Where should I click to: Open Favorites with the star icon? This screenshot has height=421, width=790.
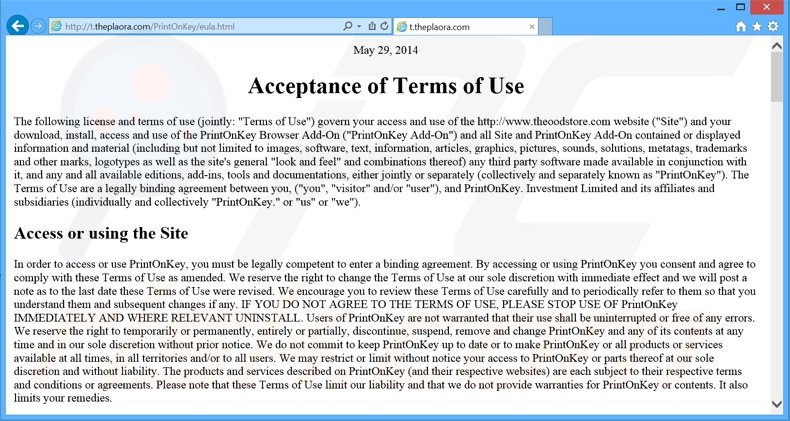pos(757,27)
